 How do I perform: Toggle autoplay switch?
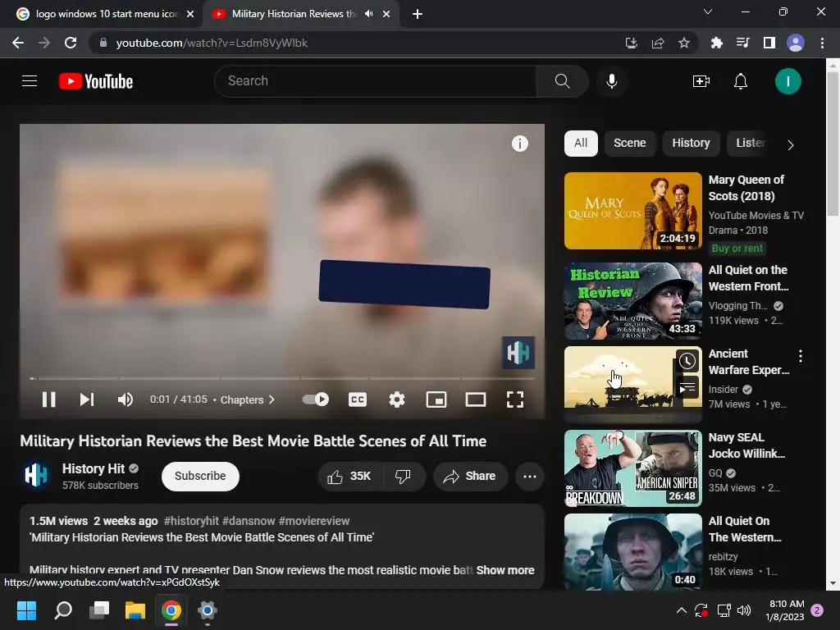pyautogui.click(x=316, y=399)
